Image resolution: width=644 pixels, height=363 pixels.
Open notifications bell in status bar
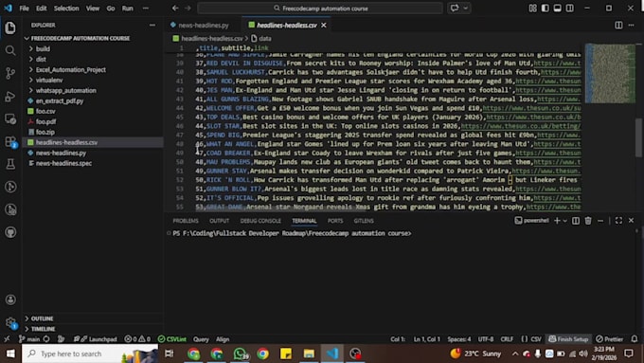click(635, 339)
